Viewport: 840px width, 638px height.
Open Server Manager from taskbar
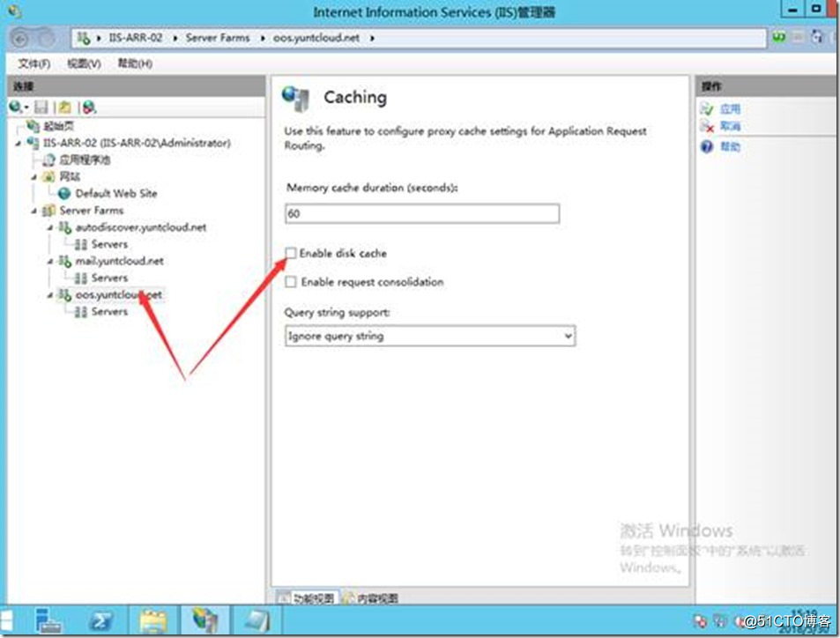click(48, 621)
